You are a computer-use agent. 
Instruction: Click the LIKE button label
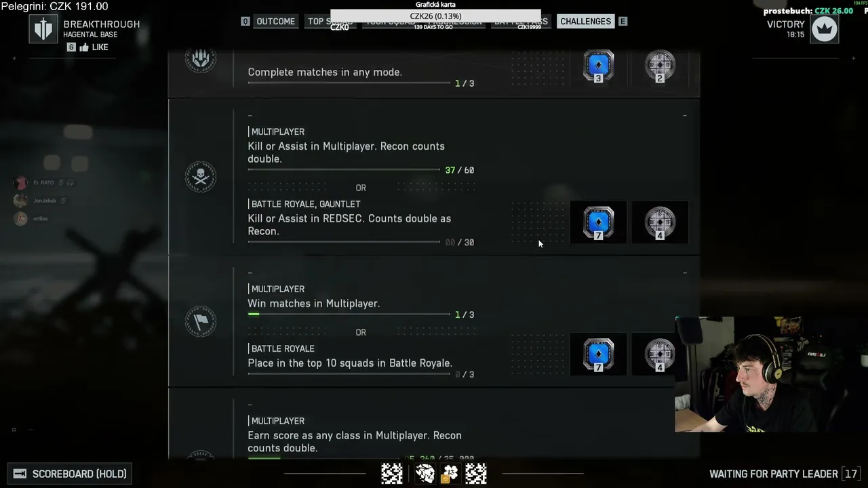pyautogui.click(x=100, y=47)
